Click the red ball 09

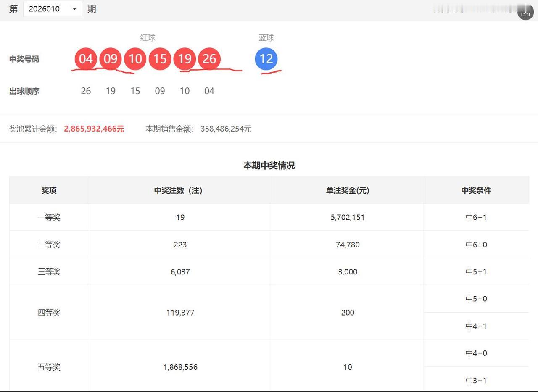(x=110, y=59)
